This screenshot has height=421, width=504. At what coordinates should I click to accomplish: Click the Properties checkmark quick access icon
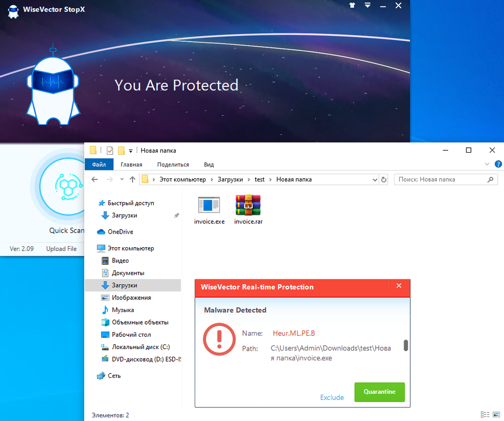pos(110,150)
